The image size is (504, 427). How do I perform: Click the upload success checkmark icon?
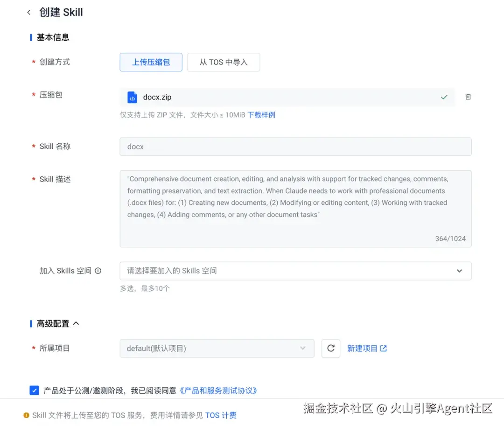tap(444, 97)
